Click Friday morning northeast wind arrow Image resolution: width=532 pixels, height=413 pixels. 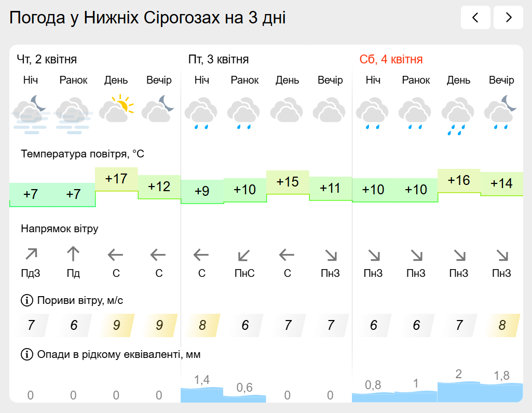(244, 255)
